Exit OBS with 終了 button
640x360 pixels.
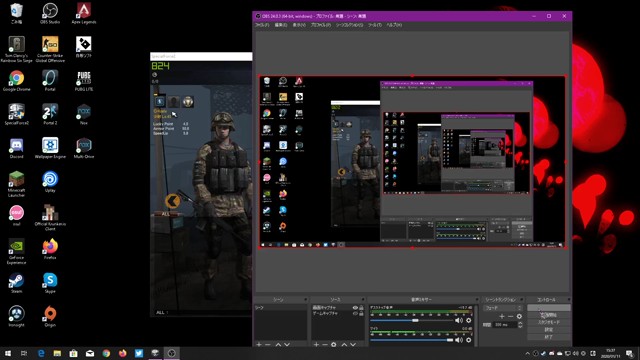(549, 337)
